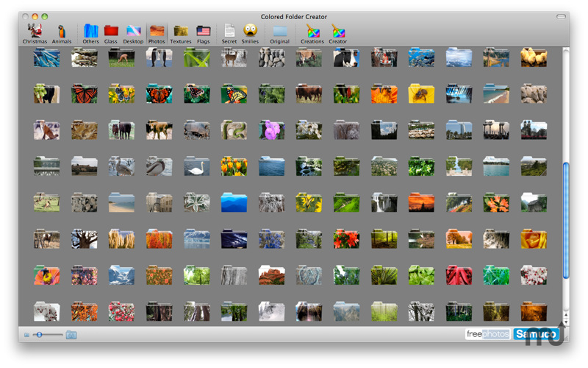Select the red rock canyon folder
588x368 pixels.
point(271,275)
